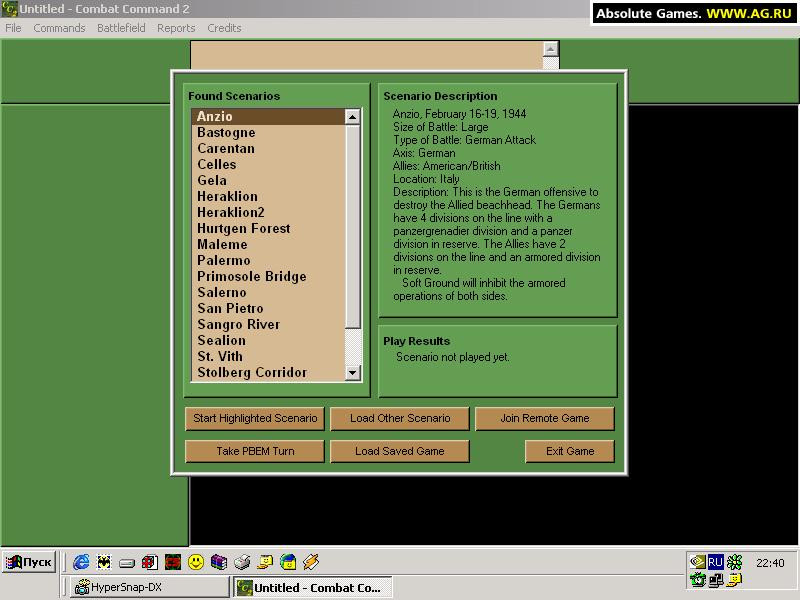This screenshot has height=600, width=800.
Task: Click the bat icon in quick launch
Action: [104, 562]
